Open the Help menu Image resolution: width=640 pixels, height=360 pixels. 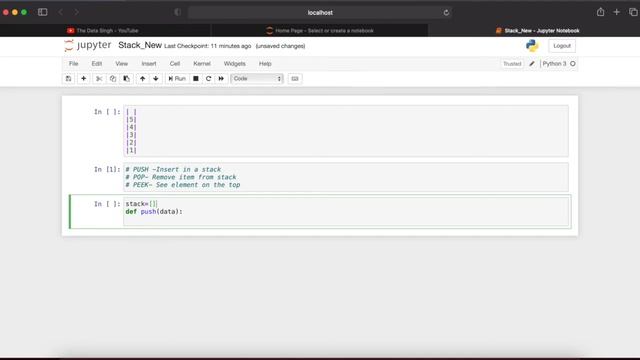pos(265,64)
